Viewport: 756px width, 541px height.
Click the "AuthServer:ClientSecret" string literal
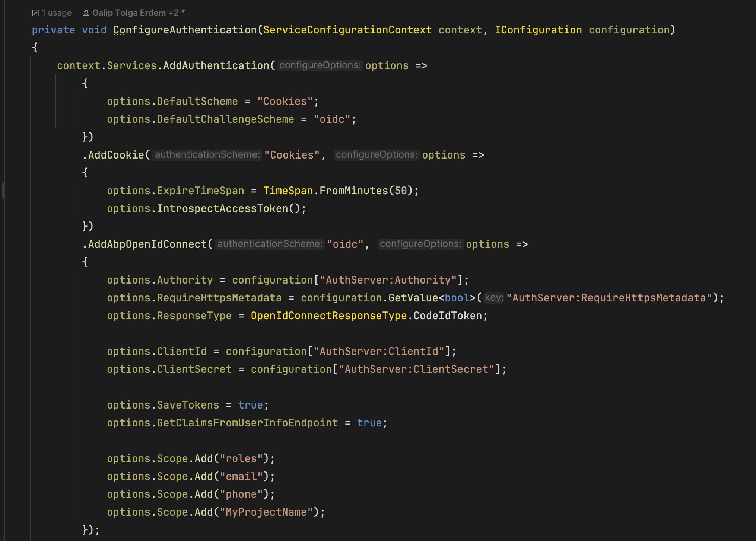click(416, 369)
